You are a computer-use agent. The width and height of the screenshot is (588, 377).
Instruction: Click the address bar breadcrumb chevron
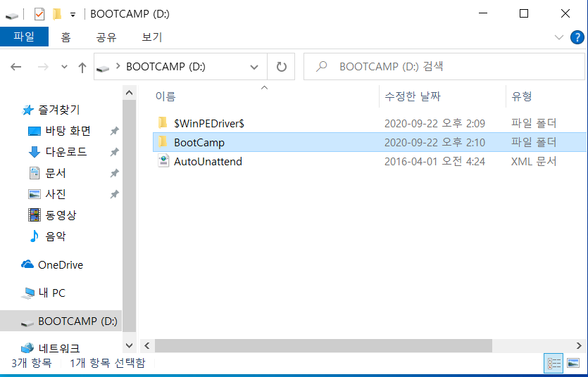tap(118, 66)
